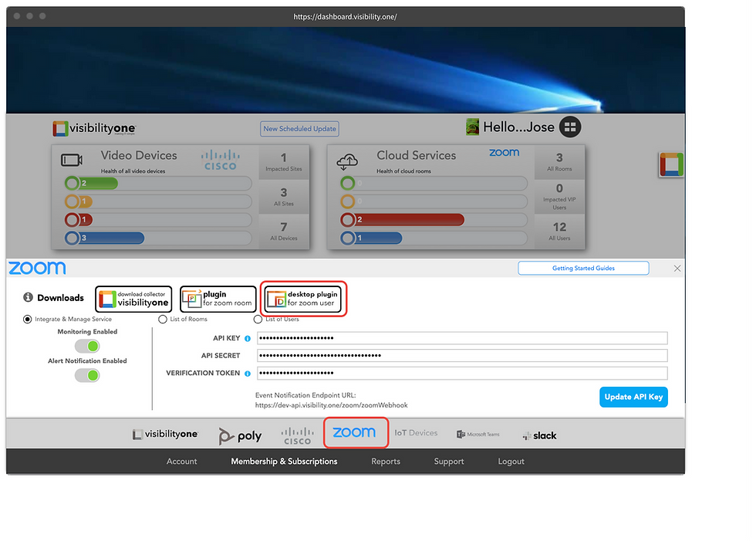The image size is (756, 545).
Task: Click the visibilityone logo in dashboard header
Action: click(x=94, y=128)
